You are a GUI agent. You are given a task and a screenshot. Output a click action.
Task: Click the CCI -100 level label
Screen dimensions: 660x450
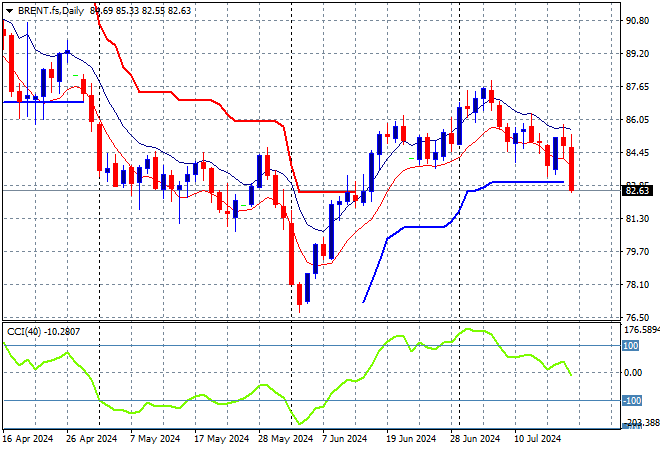pyautogui.click(x=632, y=401)
